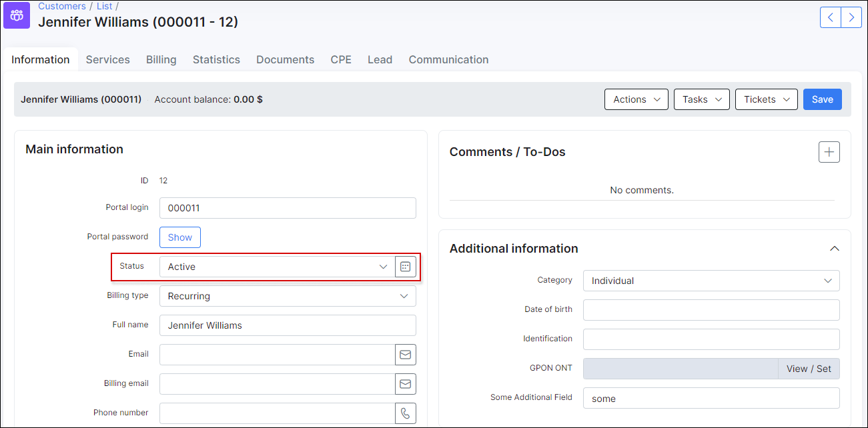
Task: Click the calendar icon next to Status
Action: (405, 267)
